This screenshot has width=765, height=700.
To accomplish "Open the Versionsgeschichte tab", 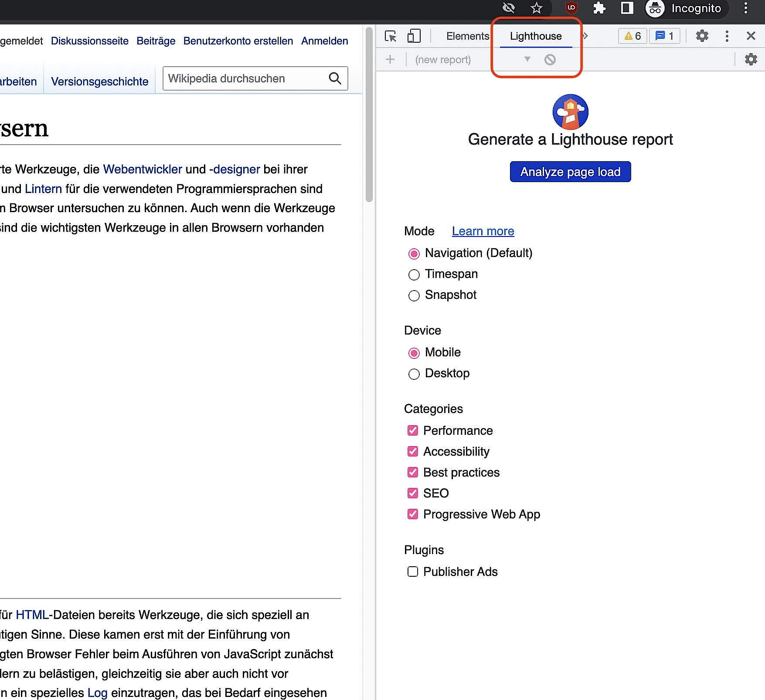I will (99, 81).
